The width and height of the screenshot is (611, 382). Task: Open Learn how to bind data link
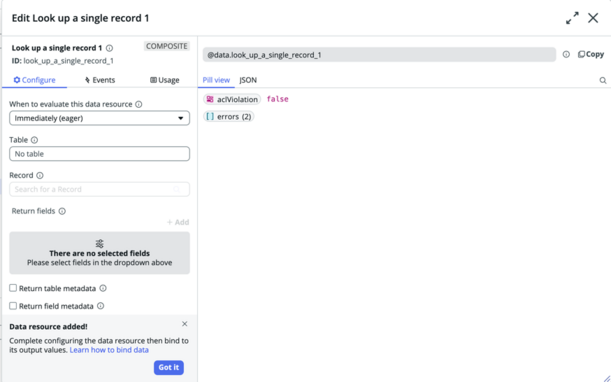[x=109, y=350]
